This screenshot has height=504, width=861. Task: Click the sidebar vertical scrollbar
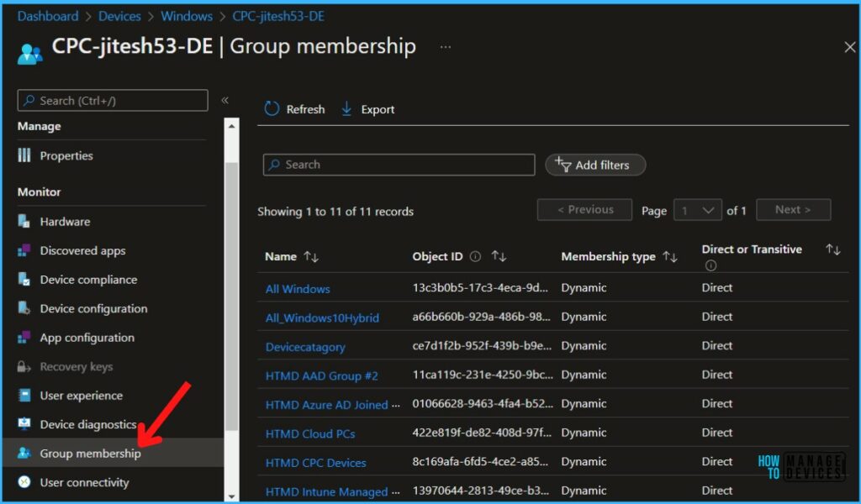click(x=231, y=294)
